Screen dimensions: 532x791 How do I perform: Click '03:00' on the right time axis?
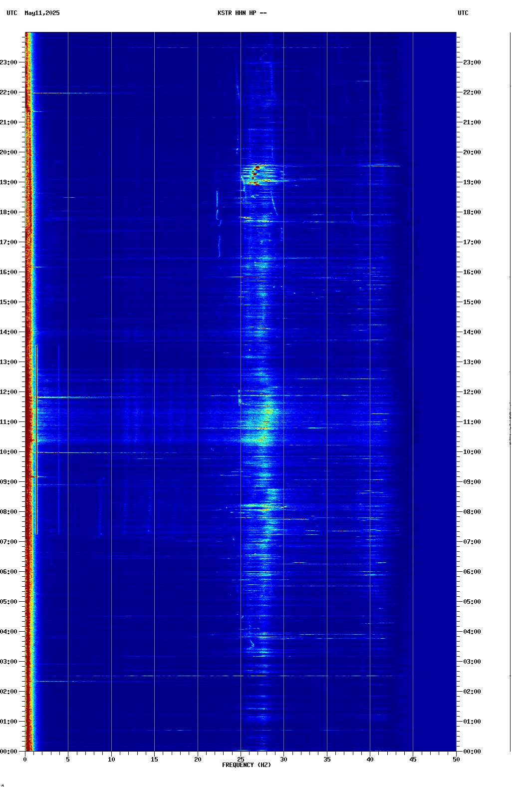point(472,662)
